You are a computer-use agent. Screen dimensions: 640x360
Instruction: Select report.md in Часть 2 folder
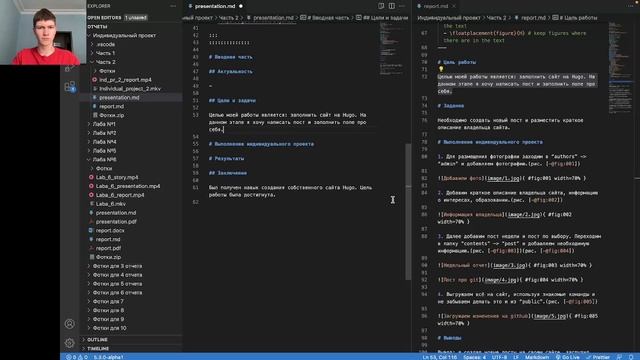point(111,107)
